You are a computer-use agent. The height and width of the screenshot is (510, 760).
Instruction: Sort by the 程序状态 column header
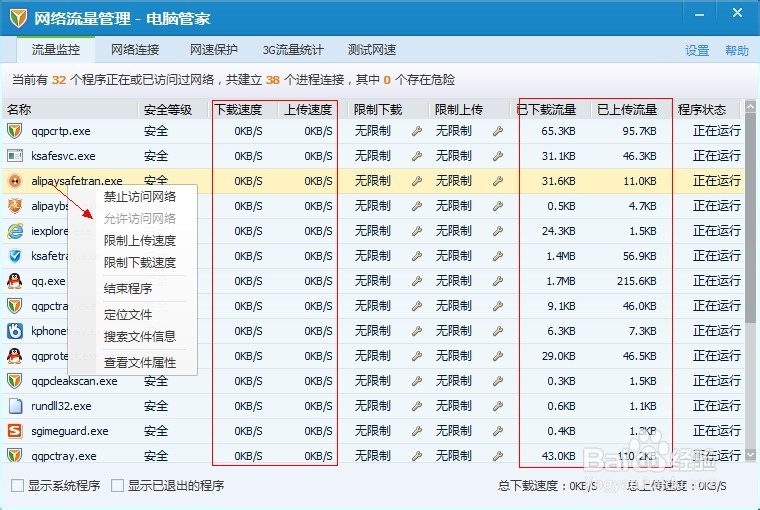point(707,110)
